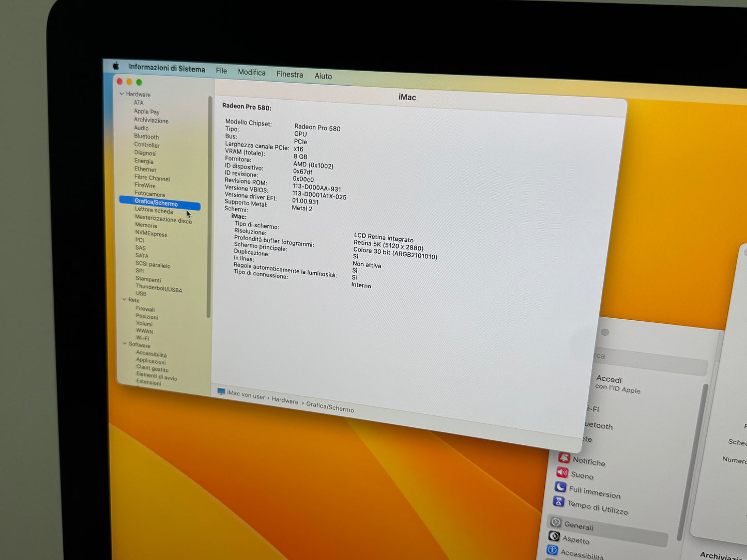Select Client gestito under Software
Image resolution: width=747 pixels, height=560 pixels.
[152, 369]
